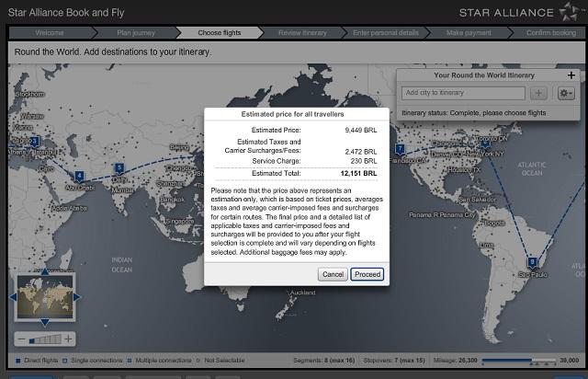Select the Choose flights step

point(220,33)
